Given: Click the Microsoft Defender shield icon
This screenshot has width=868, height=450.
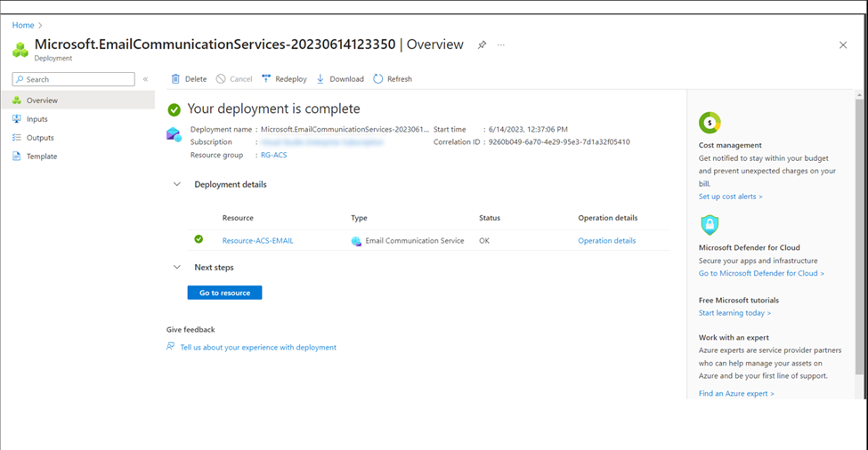Looking at the screenshot, I should click(x=710, y=225).
